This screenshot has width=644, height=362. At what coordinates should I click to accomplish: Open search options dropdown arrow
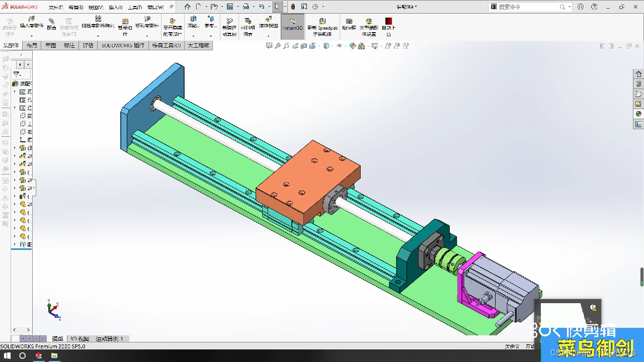pyautogui.click(x=570, y=7)
